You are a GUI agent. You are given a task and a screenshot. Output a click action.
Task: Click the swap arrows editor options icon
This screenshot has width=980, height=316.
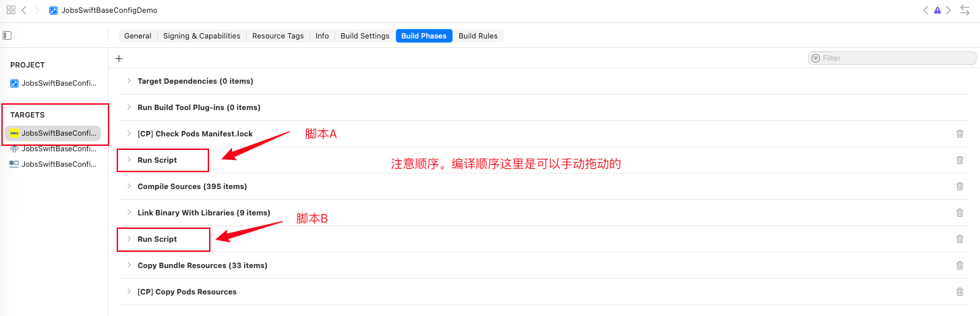[965, 10]
